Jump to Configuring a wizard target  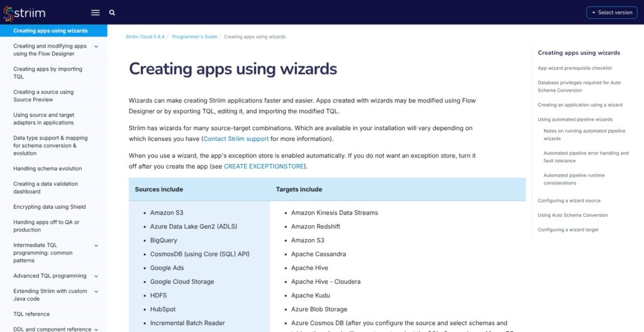[x=568, y=230]
